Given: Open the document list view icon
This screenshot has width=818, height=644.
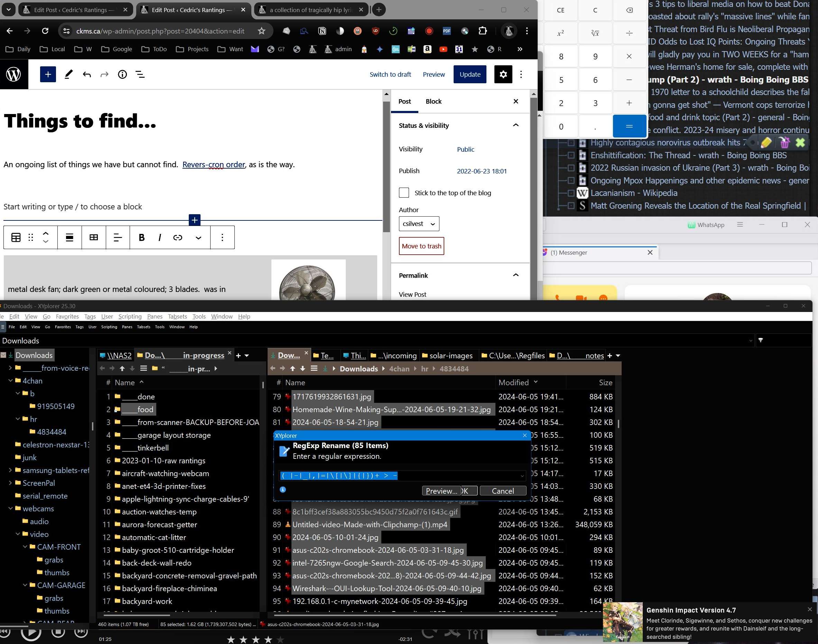Looking at the screenshot, I should [140, 74].
